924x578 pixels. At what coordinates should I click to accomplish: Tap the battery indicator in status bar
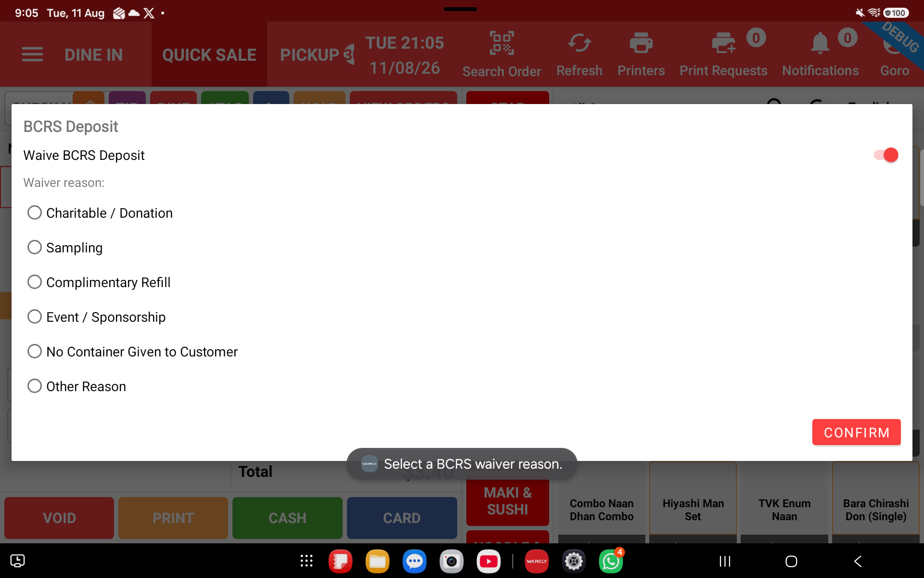896,13
